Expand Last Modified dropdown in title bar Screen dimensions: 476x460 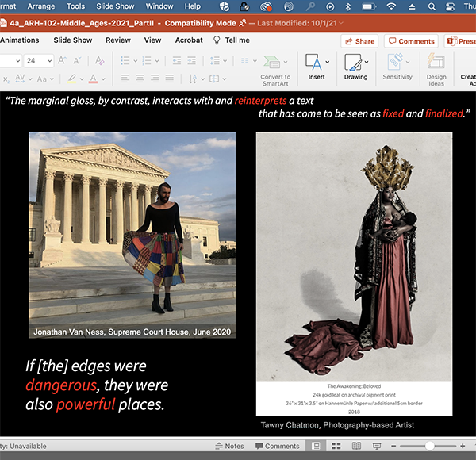[x=341, y=23]
